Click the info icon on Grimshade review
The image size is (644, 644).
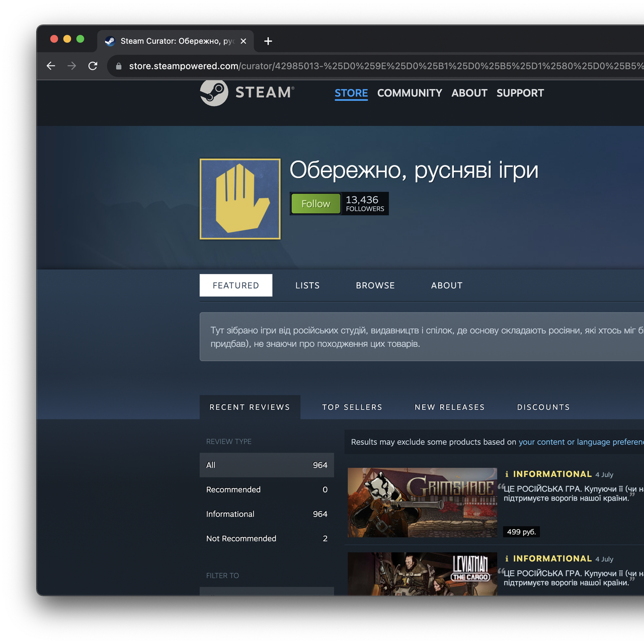coord(507,474)
